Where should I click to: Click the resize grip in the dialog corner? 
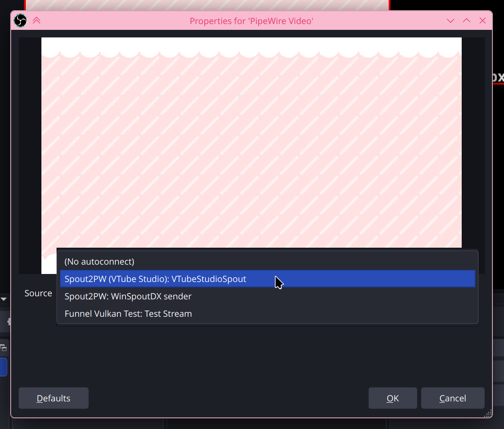tap(488, 413)
